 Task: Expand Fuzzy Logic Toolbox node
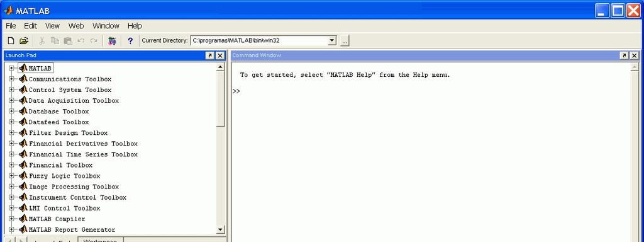pos(11,176)
